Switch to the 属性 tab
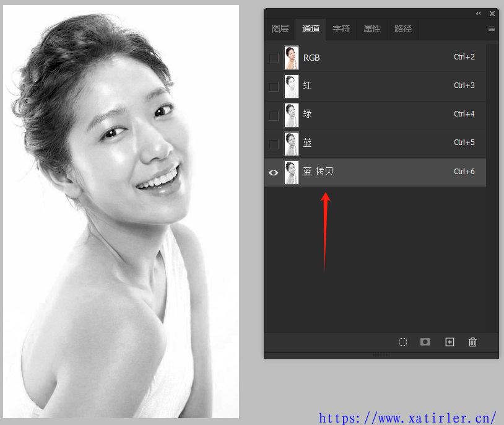 372,28
